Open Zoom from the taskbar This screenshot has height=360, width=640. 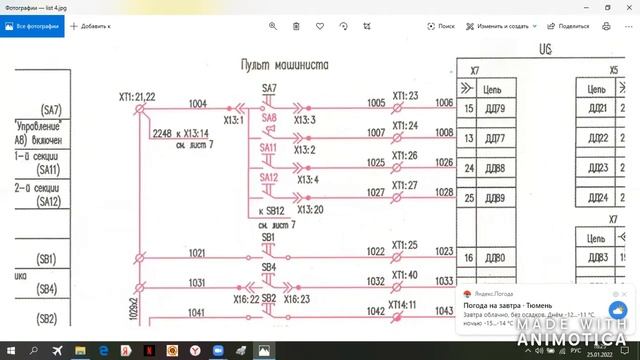[x=218, y=351]
